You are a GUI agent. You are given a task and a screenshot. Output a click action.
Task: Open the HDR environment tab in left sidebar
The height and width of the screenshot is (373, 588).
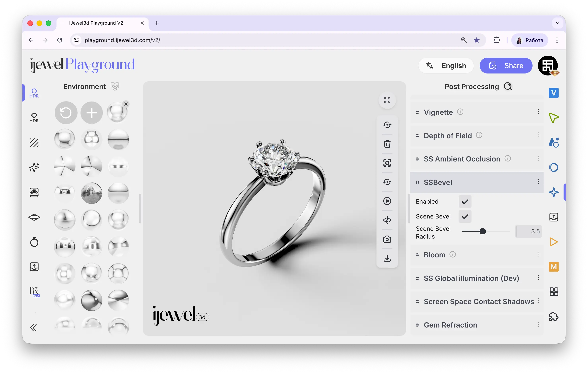tap(34, 93)
